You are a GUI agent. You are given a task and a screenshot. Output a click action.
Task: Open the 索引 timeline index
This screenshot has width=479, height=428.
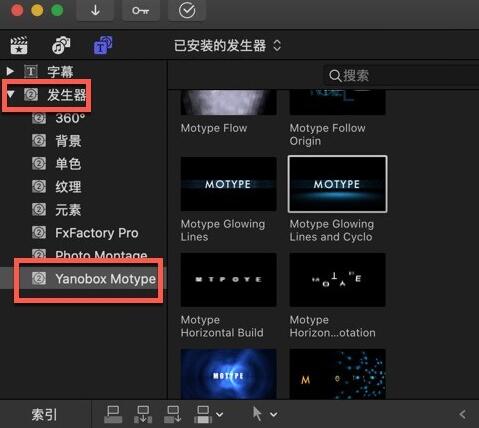point(44,415)
